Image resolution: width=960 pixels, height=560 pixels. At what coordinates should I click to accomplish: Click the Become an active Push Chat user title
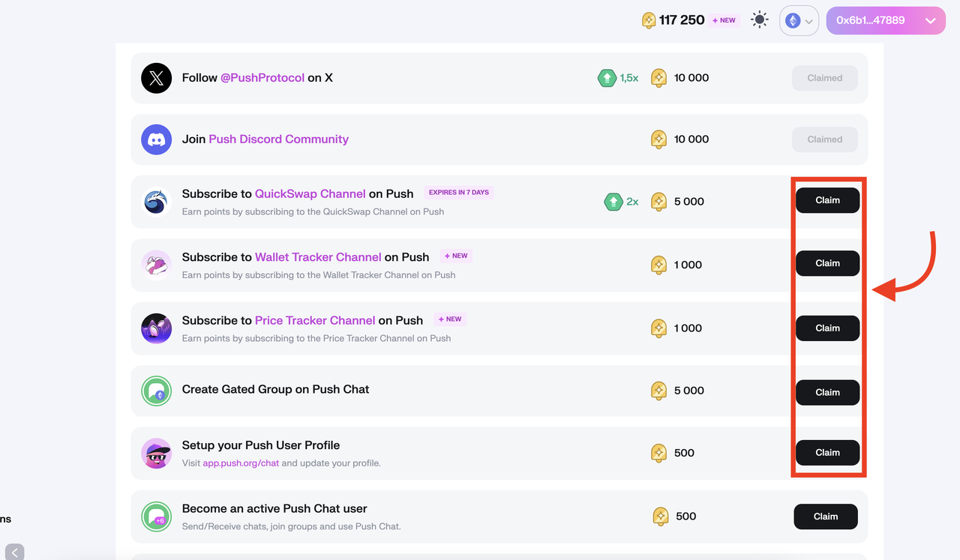[274, 509]
